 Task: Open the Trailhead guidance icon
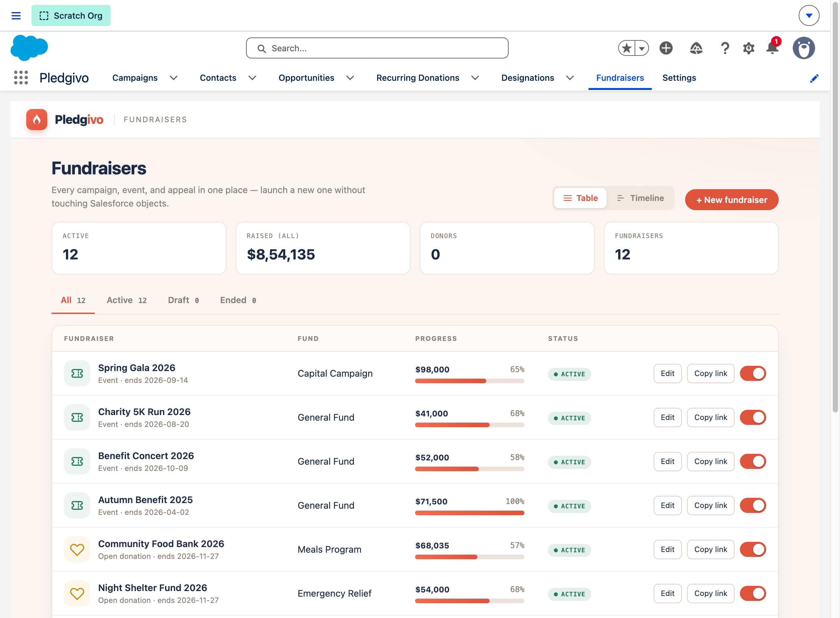coord(696,48)
